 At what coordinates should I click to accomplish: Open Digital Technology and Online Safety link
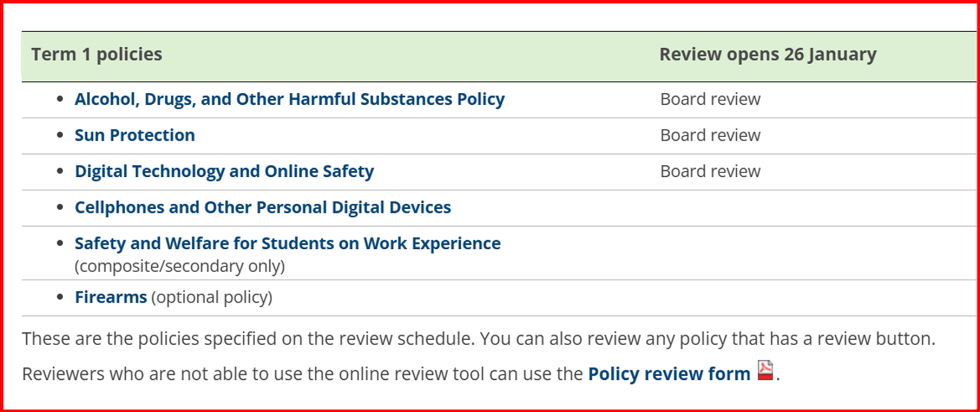tap(224, 172)
